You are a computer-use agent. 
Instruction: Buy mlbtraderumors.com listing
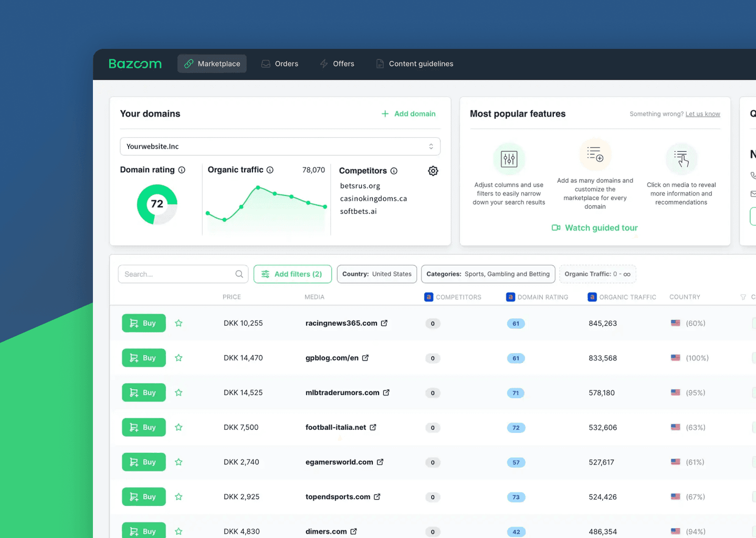click(144, 392)
